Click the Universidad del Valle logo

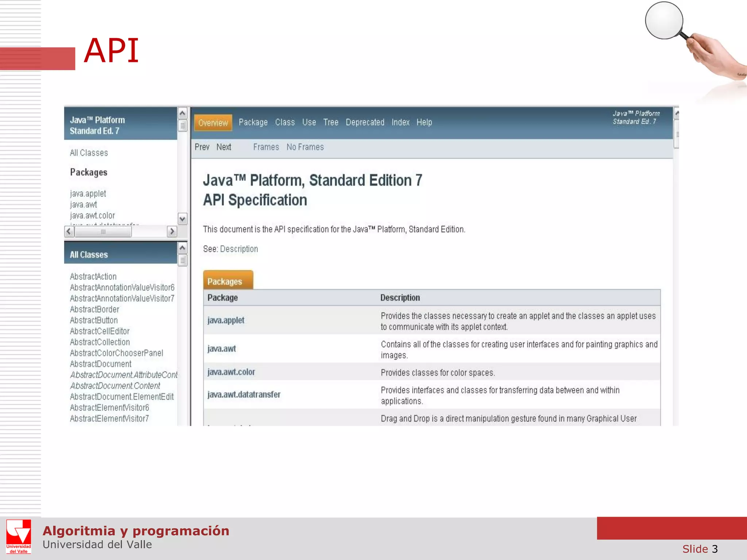pos(18,537)
